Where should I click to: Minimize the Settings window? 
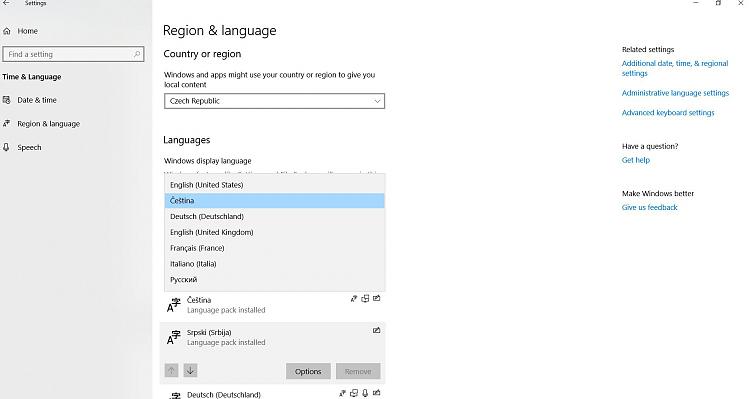[696, 3]
